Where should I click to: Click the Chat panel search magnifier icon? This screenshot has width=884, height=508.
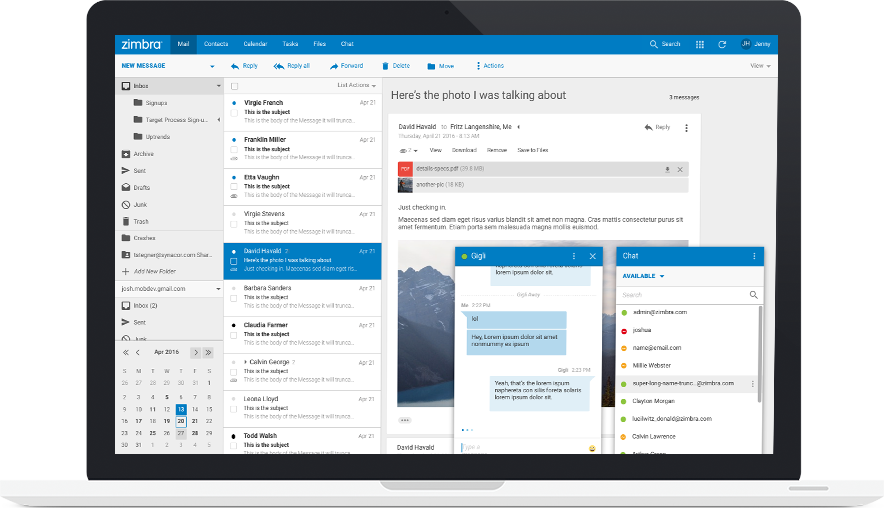[x=753, y=295]
